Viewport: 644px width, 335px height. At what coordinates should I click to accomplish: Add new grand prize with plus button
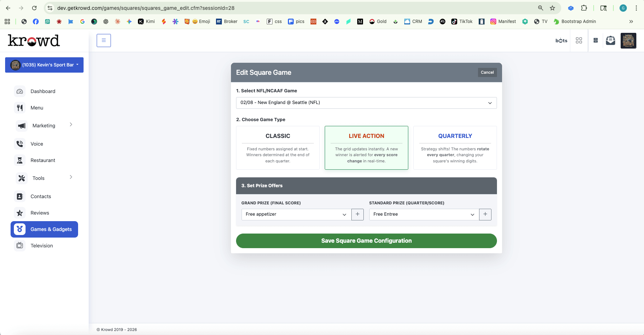(x=358, y=214)
